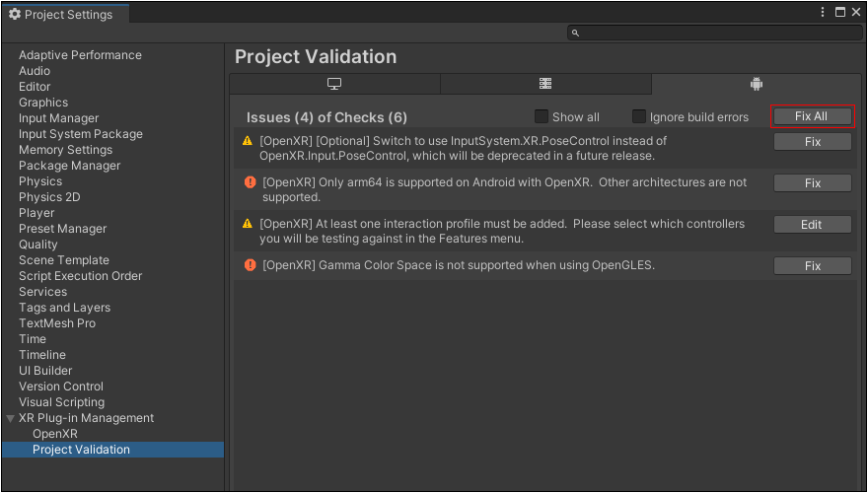Tick the Ignore build errors checkbox

639,116
